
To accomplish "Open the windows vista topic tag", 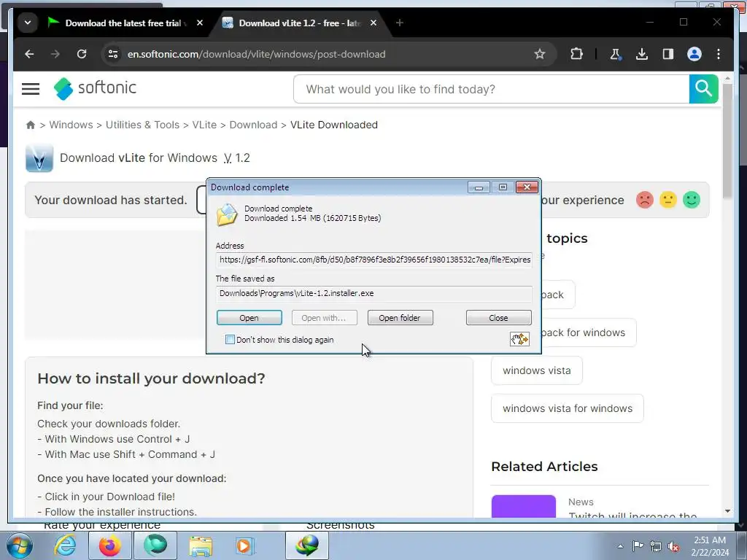I will click(x=537, y=370).
